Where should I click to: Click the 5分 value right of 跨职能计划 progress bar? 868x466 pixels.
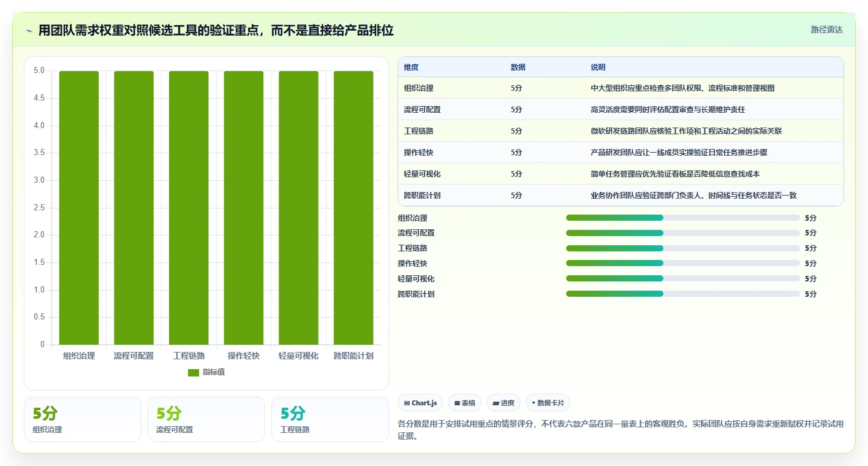click(810, 294)
